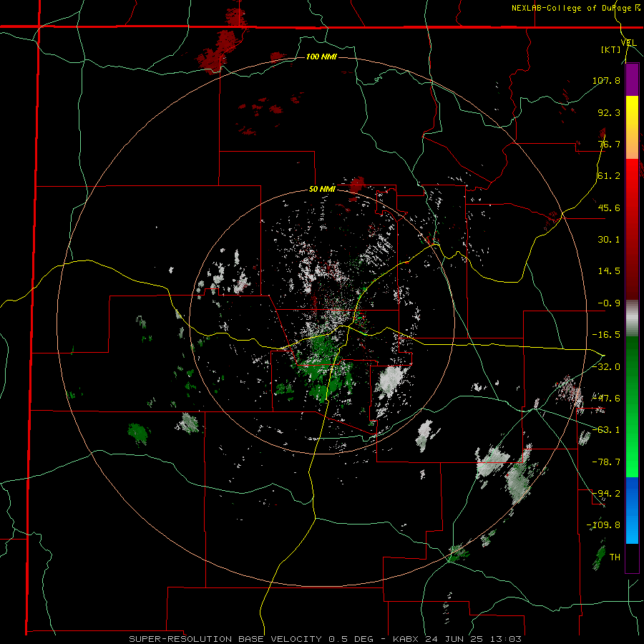Click the yellow segment of the velocity color bar
644x644 pixels.
coord(632,112)
